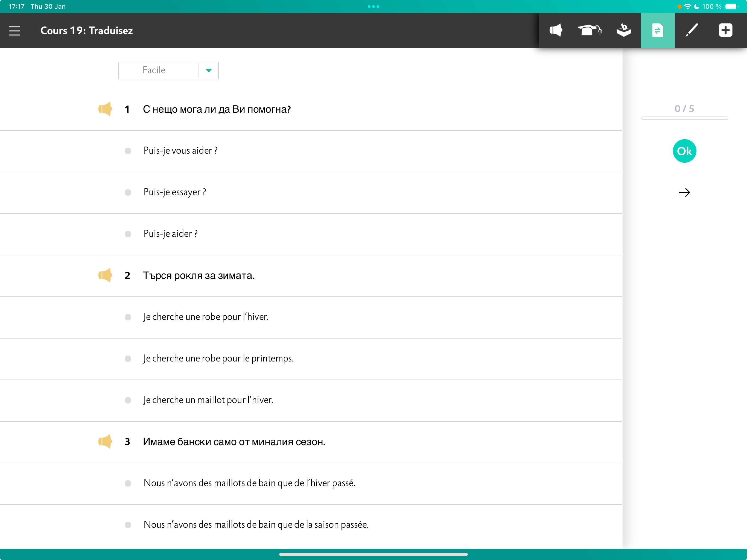Tap the home indicator bar

373,554
